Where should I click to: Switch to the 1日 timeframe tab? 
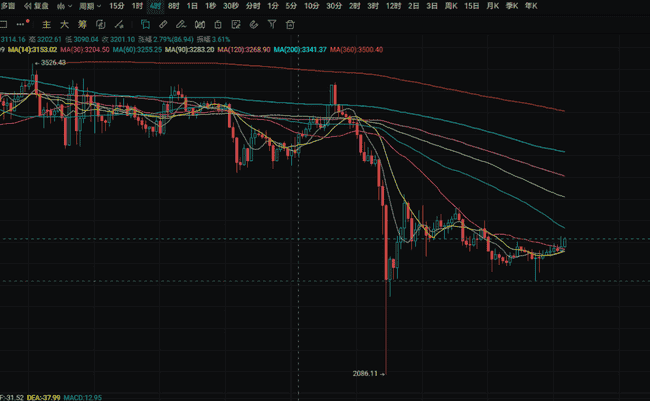pyautogui.click(x=192, y=6)
